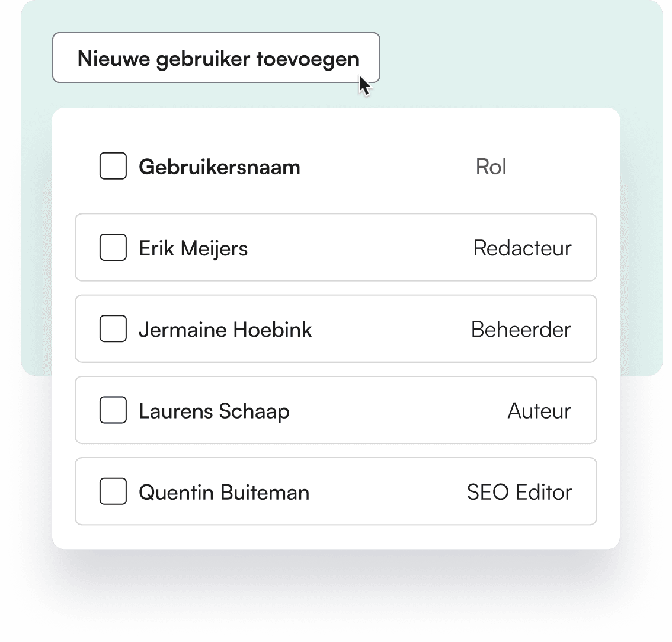
Task: Check the box for Erik Meijers
Action: [x=113, y=247]
